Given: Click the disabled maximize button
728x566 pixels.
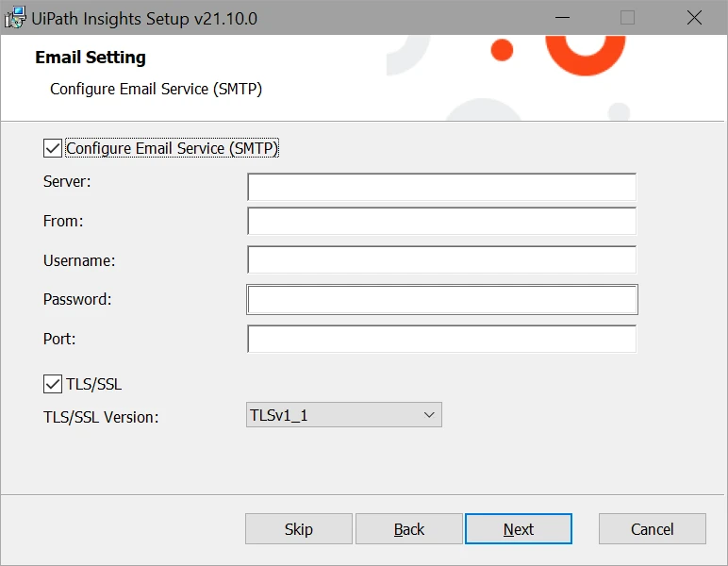Looking at the screenshot, I should [x=628, y=18].
